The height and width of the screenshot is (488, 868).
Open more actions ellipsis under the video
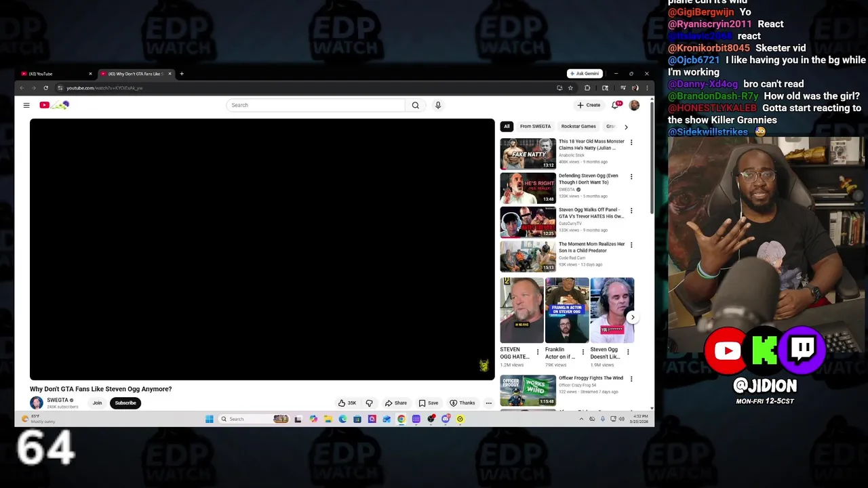(488, 403)
